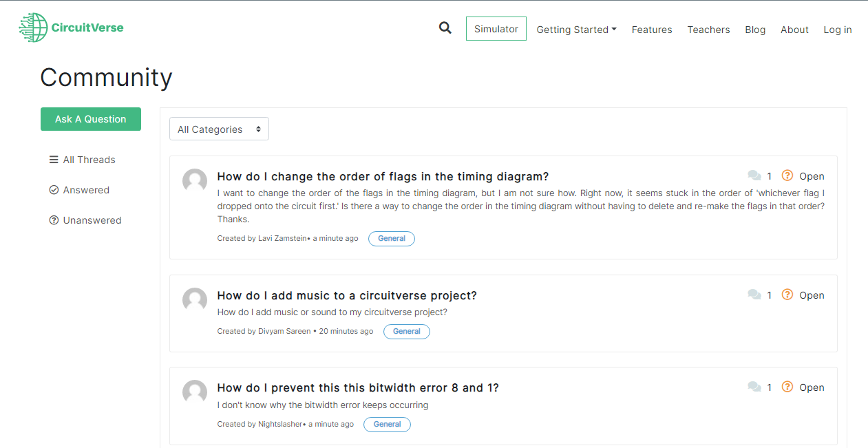Viewport: 868px width, 448px height.
Task: Switch to the Simulator tab
Action: 496,28
